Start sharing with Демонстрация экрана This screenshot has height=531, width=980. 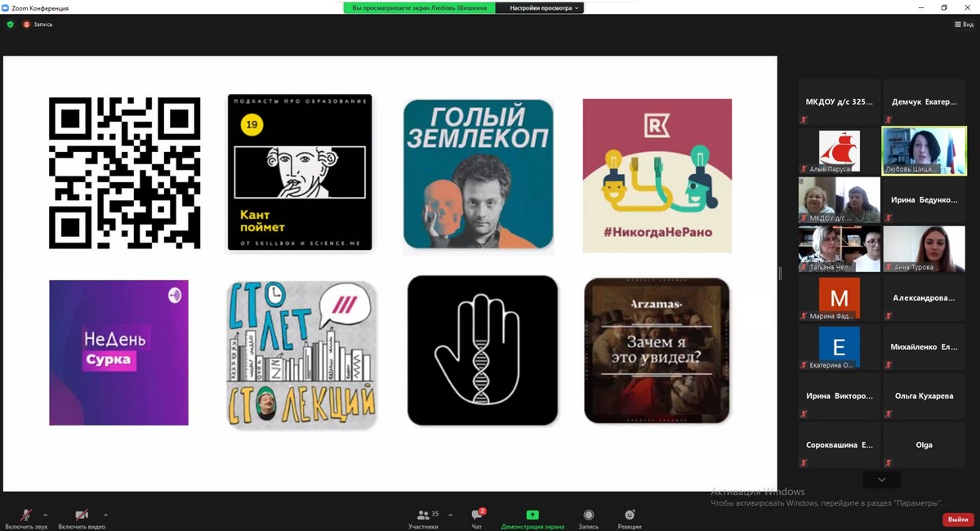(532, 518)
